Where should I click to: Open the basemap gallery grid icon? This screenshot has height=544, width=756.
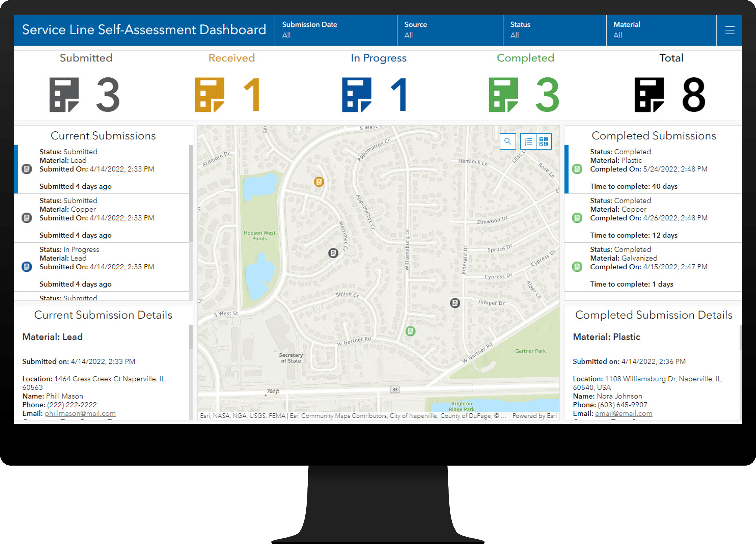(543, 141)
